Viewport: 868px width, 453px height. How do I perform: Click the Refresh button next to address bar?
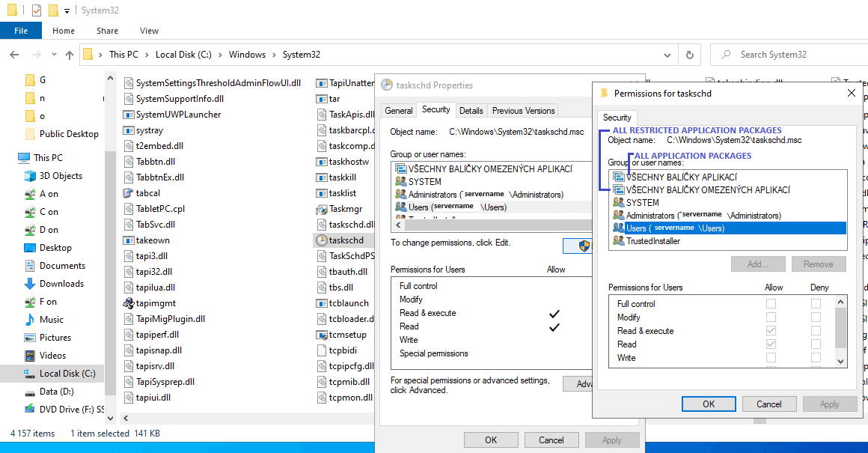(690, 55)
